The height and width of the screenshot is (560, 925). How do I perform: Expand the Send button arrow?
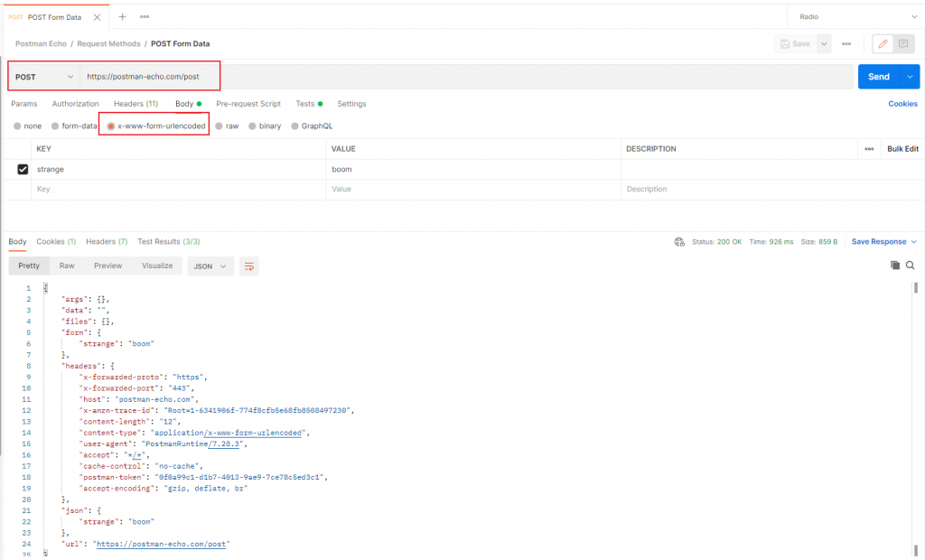(x=911, y=77)
